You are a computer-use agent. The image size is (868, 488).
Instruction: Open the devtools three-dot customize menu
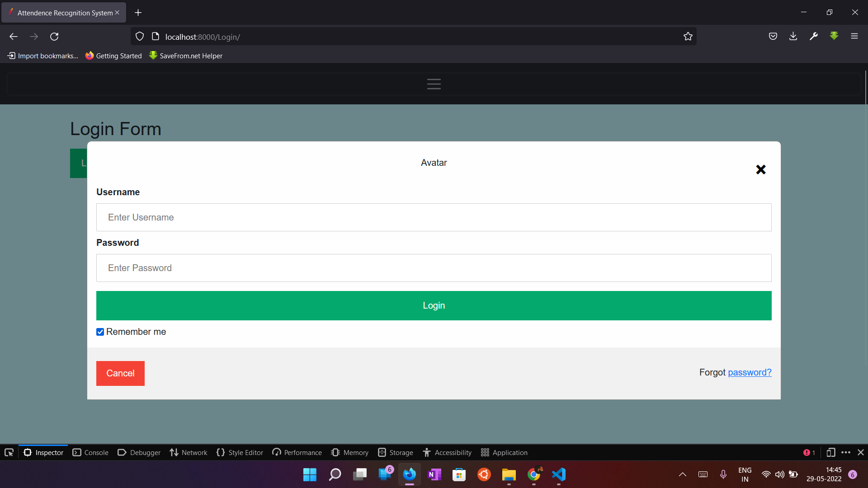[x=845, y=452]
